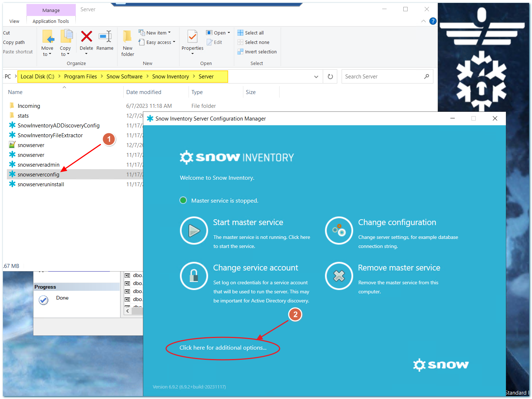Expand the Properties dropdown arrow
The height and width of the screenshot is (399, 532).
(x=193, y=54)
